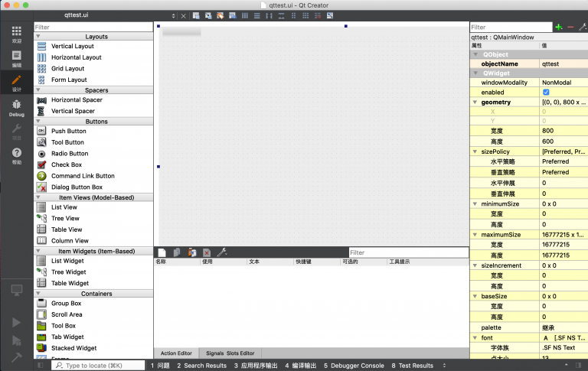588x371 pixels.
Task: Open the Help mode question mark icon
Action: point(16,156)
